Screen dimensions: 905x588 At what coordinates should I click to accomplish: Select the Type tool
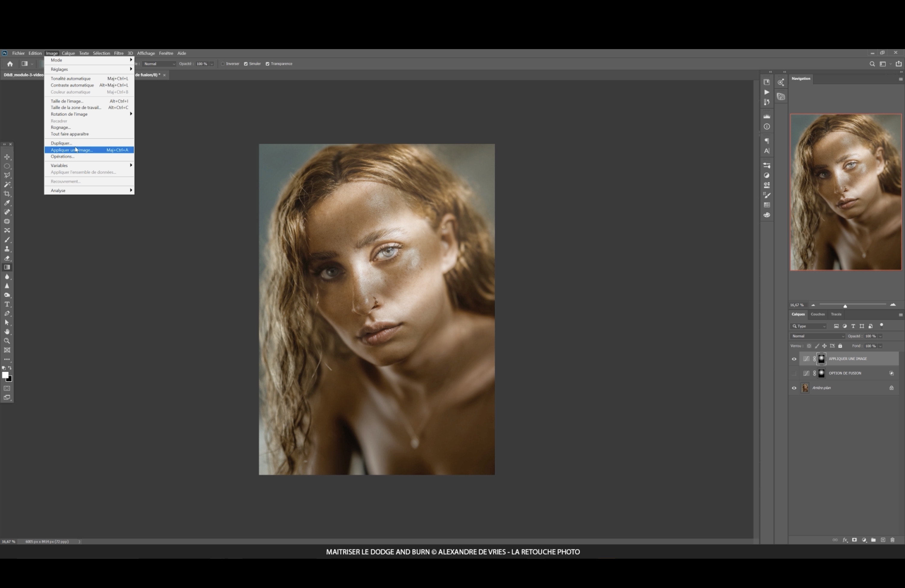[x=7, y=304]
